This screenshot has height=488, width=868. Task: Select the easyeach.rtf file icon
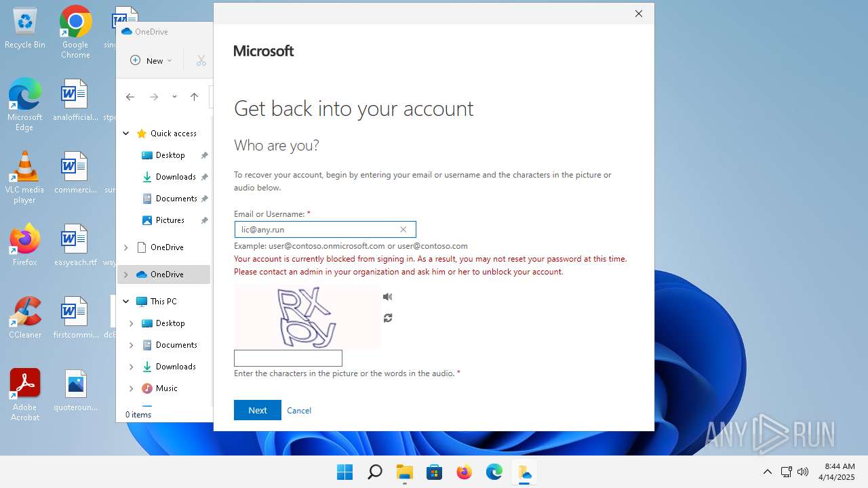[x=75, y=245]
